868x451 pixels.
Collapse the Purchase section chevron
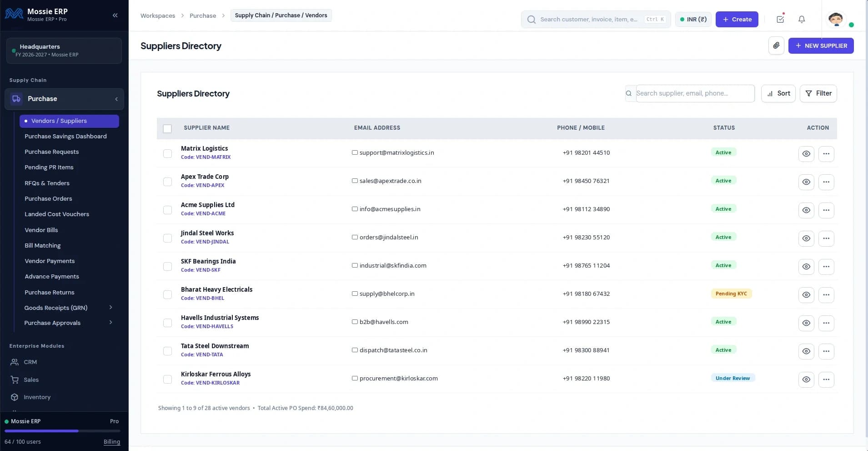(x=116, y=99)
